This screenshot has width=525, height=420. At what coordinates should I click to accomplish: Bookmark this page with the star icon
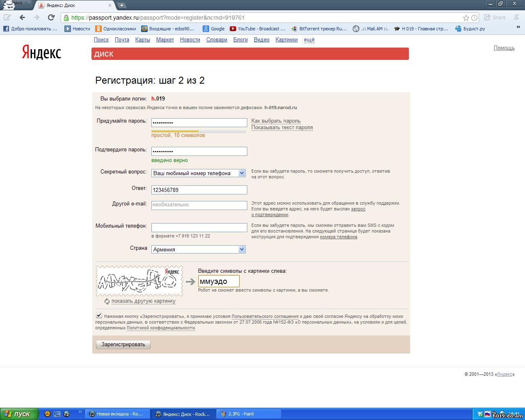[x=466, y=18]
